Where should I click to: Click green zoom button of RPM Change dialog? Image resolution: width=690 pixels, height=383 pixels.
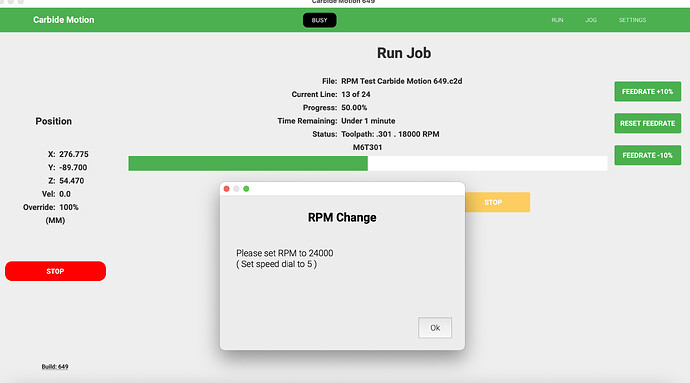point(246,189)
